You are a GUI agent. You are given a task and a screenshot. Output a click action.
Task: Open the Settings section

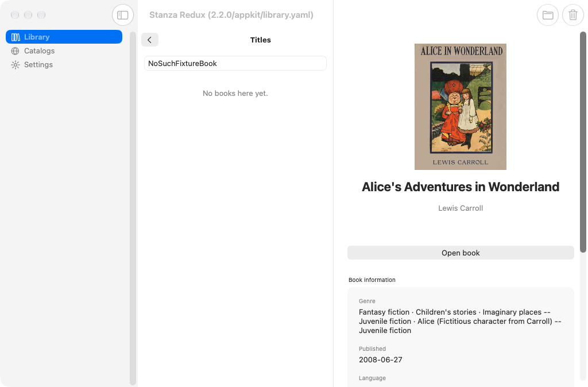tap(64, 64)
